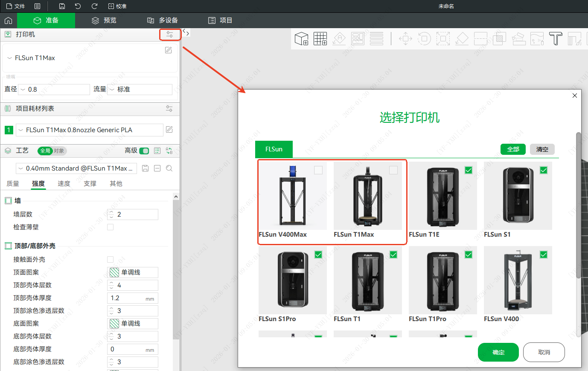The height and width of the screenshot is (371, 588).
Task: Click the save icon in the title bar
Action: point(62,6)
